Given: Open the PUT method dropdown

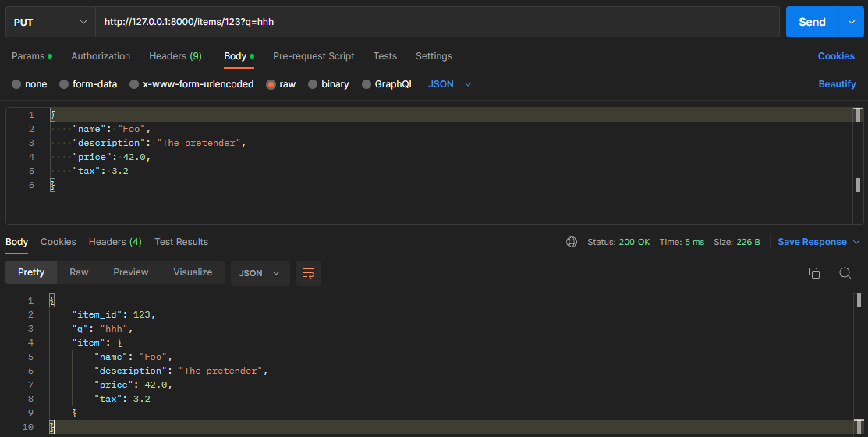Looking at the screenshot, I should point(51,22).
